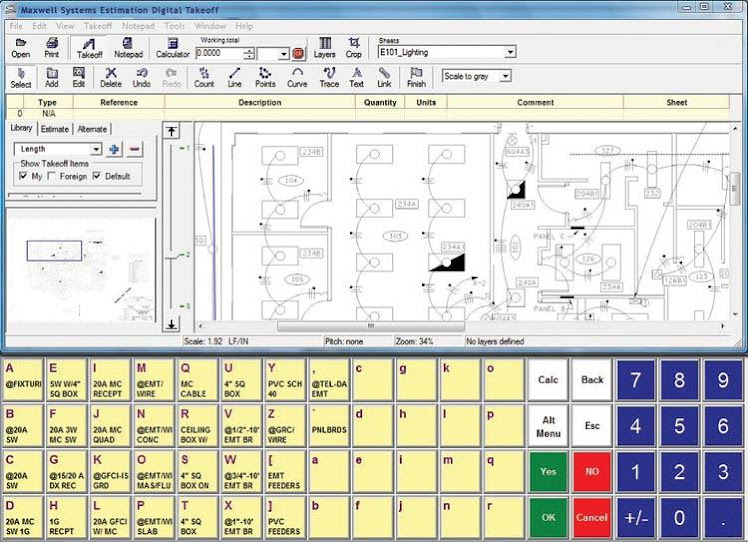This screenshot has width=748, height=542.
Task: Open the Scale to gray dropdown
Action: click(506, 76)
